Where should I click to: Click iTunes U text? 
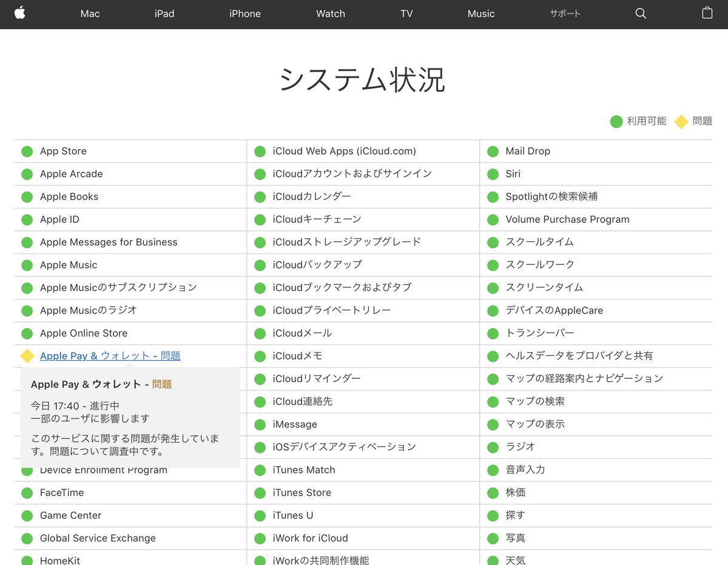293,515
